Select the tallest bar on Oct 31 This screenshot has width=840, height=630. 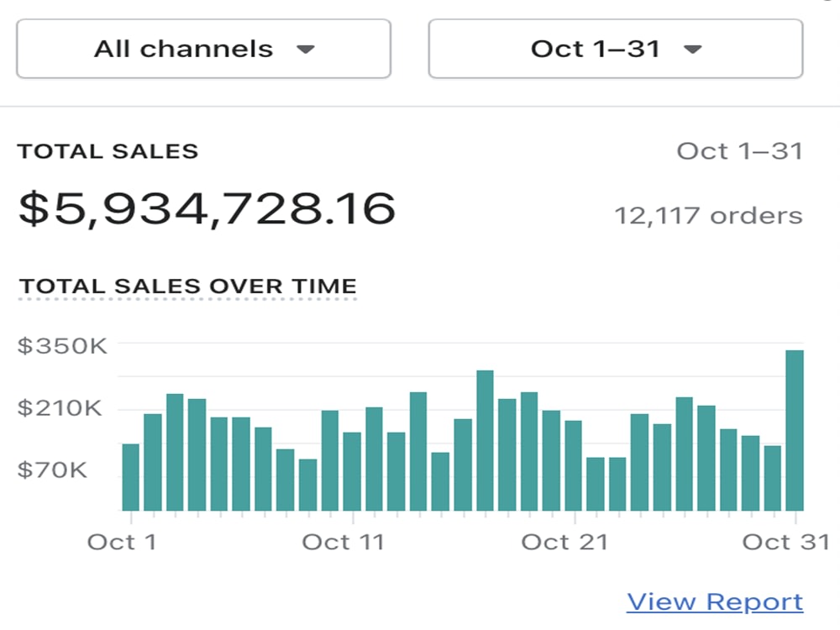pyautogui.click(x=795, y=430)
